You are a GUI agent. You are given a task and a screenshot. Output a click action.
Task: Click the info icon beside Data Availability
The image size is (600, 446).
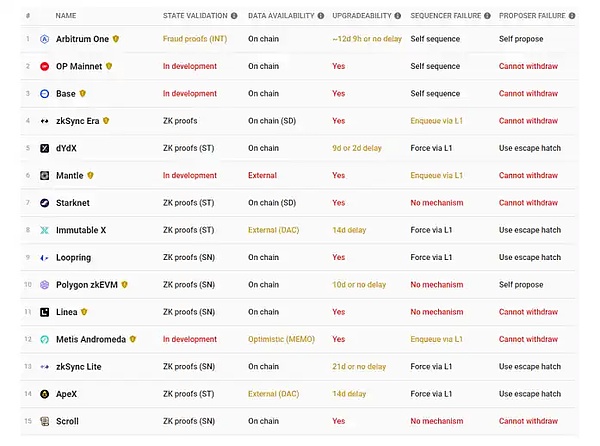[320, 16]
